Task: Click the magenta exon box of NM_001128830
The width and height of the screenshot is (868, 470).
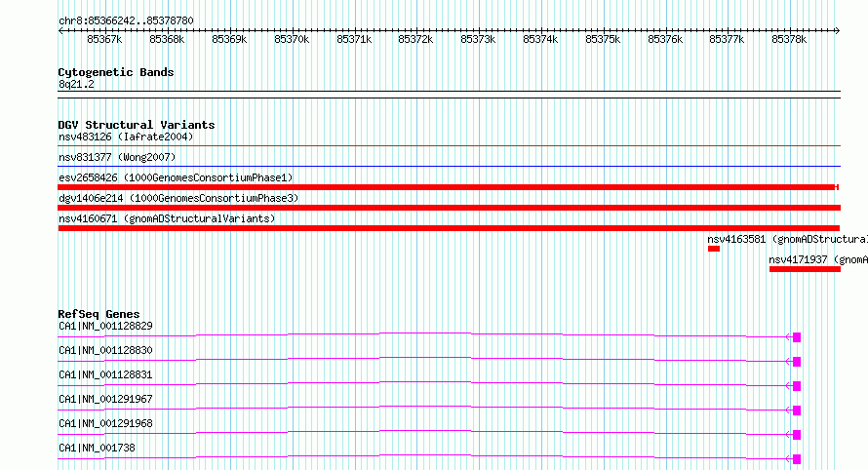Action: [x=797, y=362]
